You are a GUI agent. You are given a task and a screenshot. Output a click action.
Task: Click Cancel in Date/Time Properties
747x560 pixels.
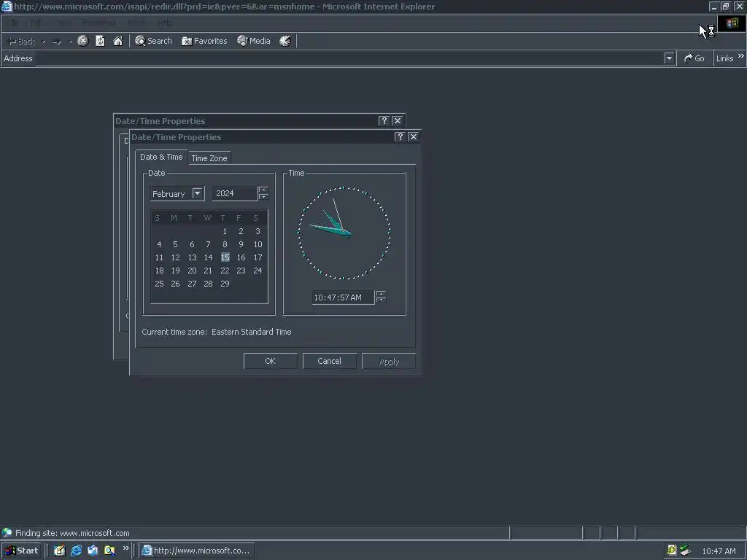click(x=329, y=361)
